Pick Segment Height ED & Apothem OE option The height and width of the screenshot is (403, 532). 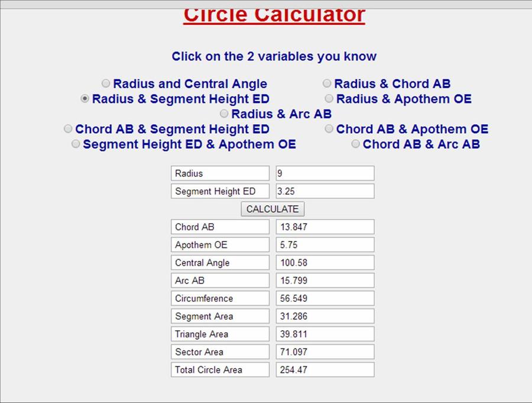coord(76,144)
